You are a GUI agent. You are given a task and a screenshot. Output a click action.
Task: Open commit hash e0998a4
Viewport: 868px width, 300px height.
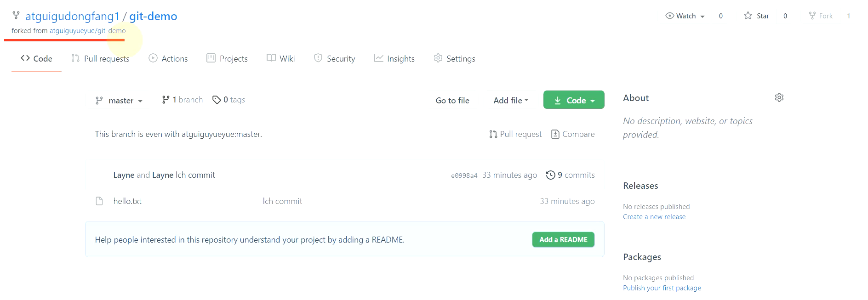click(464, 175)
